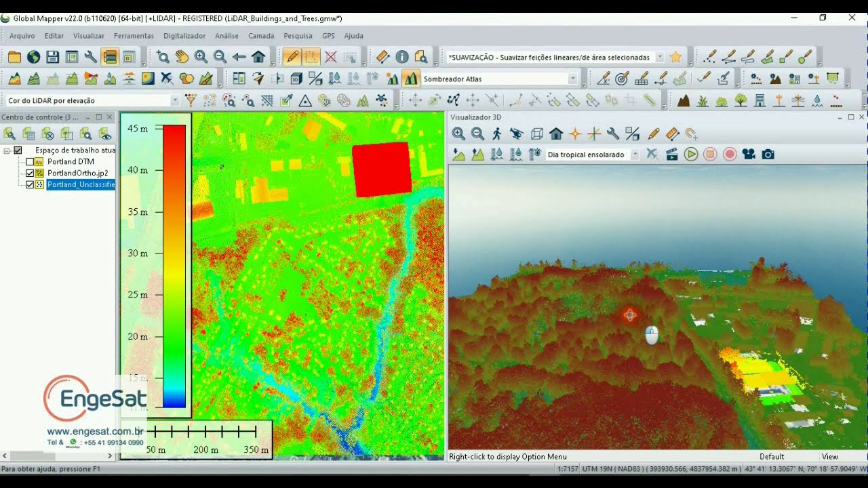868x488 pixels.
Task: Open the Cor do LiDAR por elevação dropdown
Action: (175, 100)
